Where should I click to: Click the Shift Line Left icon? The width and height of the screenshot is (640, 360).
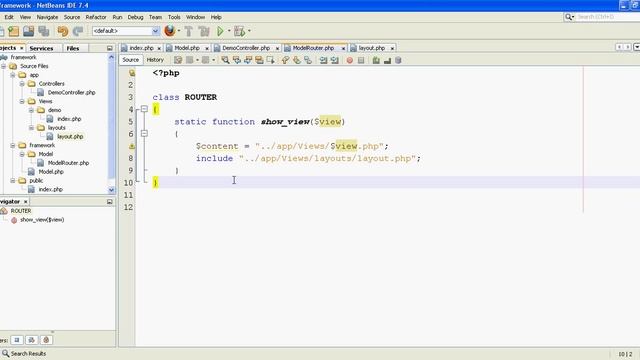[323, 60]
